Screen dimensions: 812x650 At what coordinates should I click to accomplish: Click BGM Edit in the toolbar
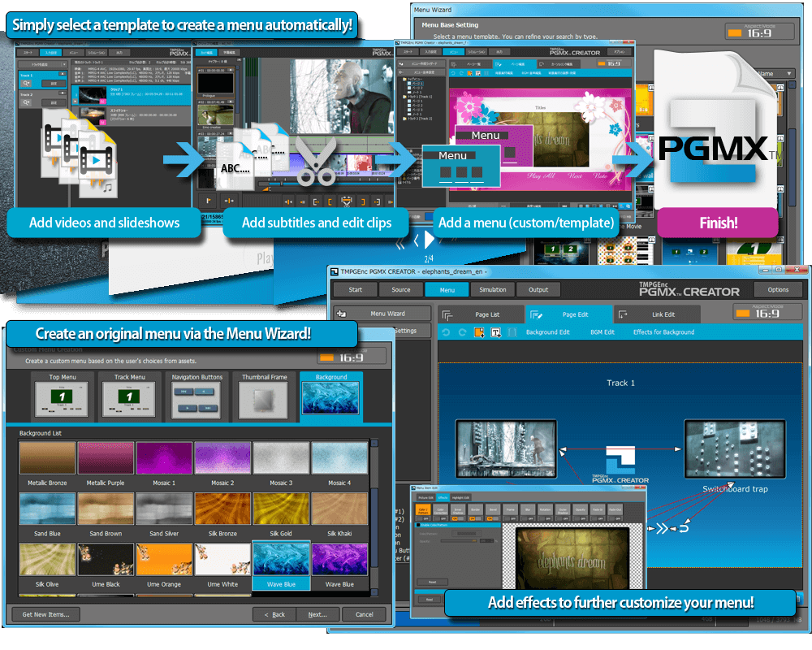pos(603,332)
